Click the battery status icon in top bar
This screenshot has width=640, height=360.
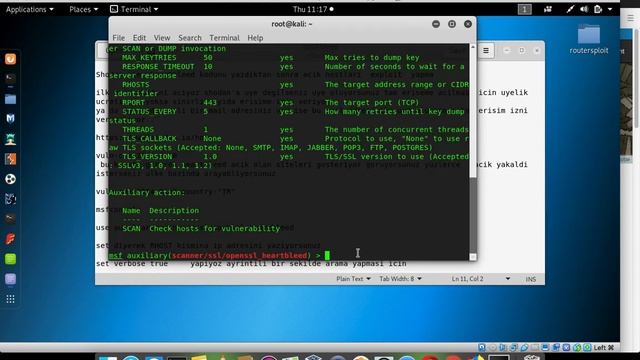click(x=598, y=9)
